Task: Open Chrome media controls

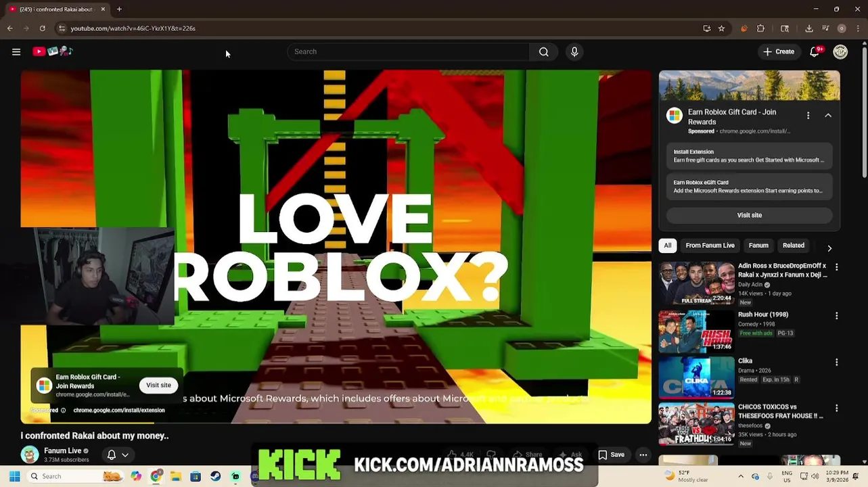Action: [825, 28]
